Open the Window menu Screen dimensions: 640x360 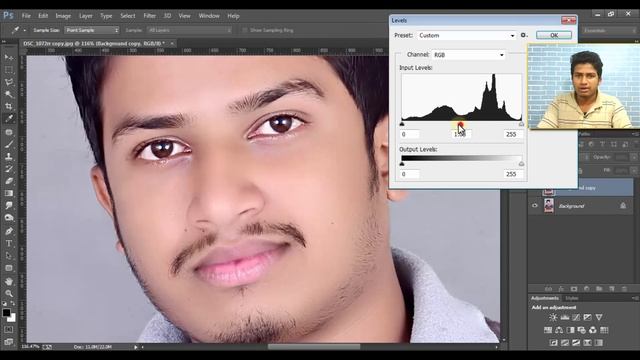pyautogui.click(x=209, y=16)
